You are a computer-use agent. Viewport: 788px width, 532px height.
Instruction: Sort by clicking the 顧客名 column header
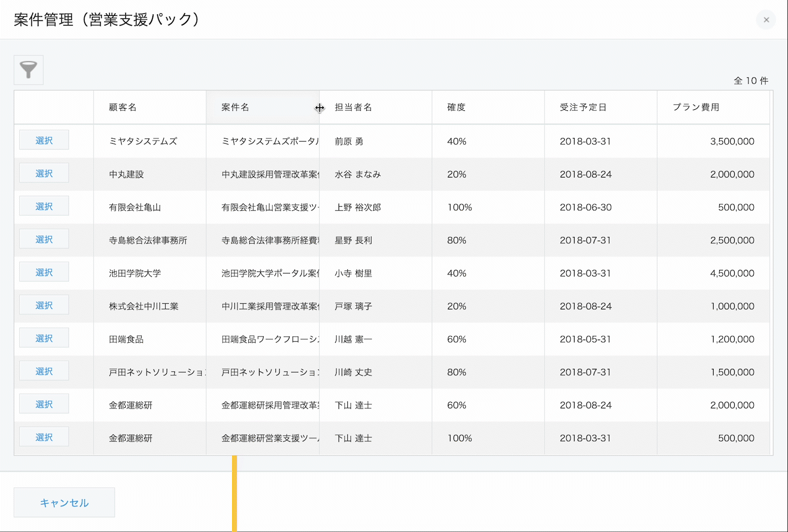(122, 107)
